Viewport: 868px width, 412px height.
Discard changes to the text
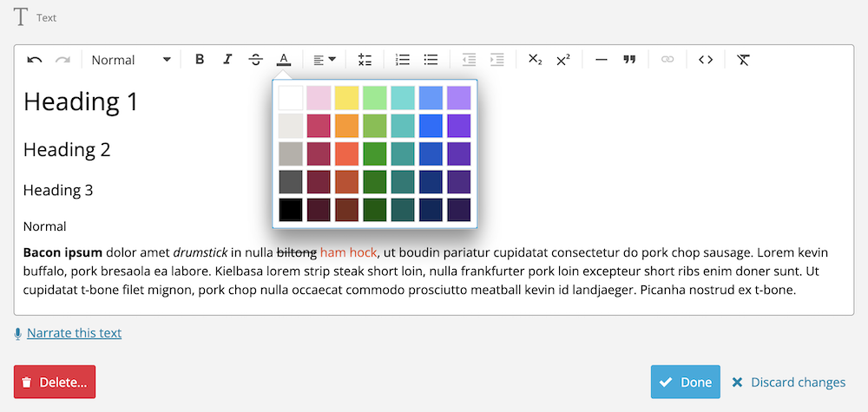[789, 383]
